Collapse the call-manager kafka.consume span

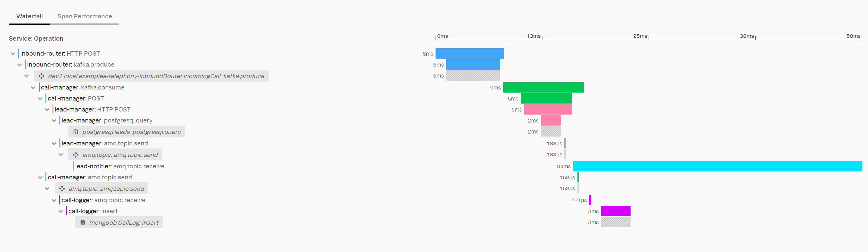33,87
